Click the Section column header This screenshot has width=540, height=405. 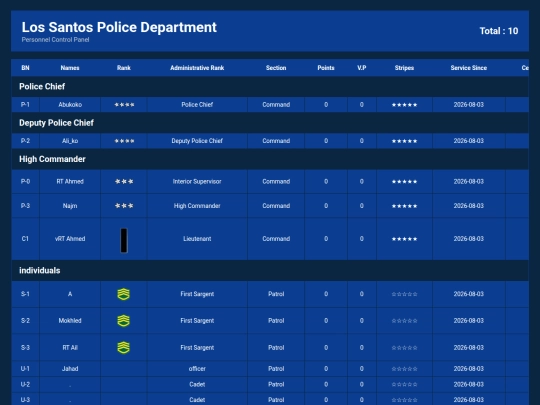click(276, 68)
